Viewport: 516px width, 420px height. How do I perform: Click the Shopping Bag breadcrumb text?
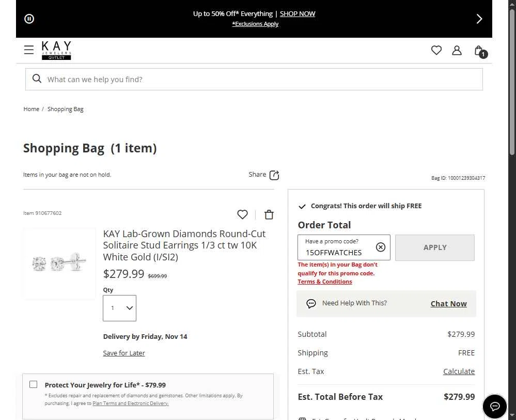coord(65,109)
